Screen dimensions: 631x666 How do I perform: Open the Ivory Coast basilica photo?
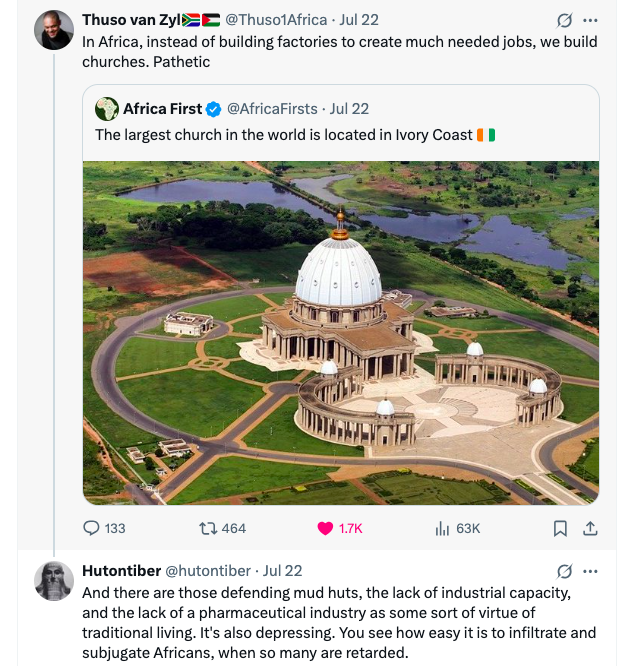pyautogui.click(x=340, y=332)
